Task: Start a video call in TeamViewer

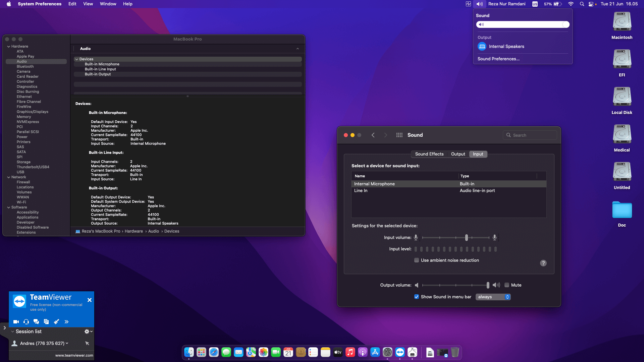Action: point(16,322)
